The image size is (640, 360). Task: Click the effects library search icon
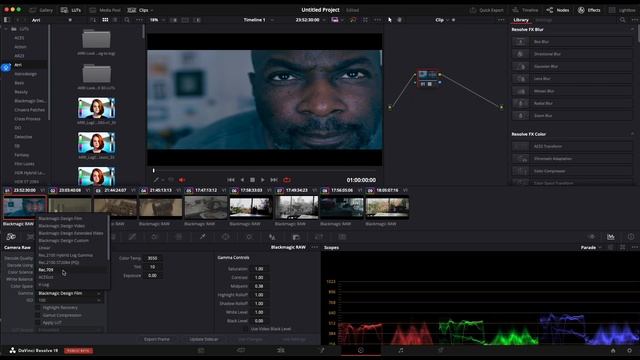coord(622,20)
